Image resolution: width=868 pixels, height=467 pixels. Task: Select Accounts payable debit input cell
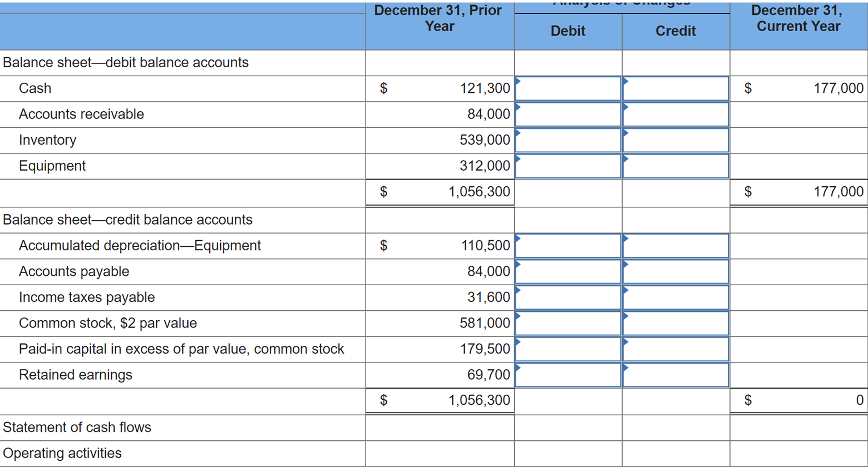[568, 271]
